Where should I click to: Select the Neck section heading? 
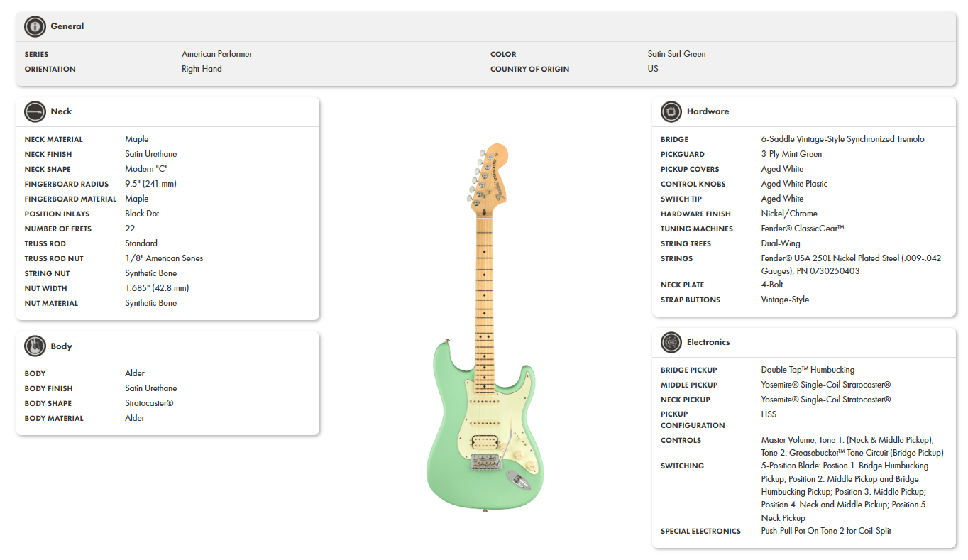pos(61,111)
